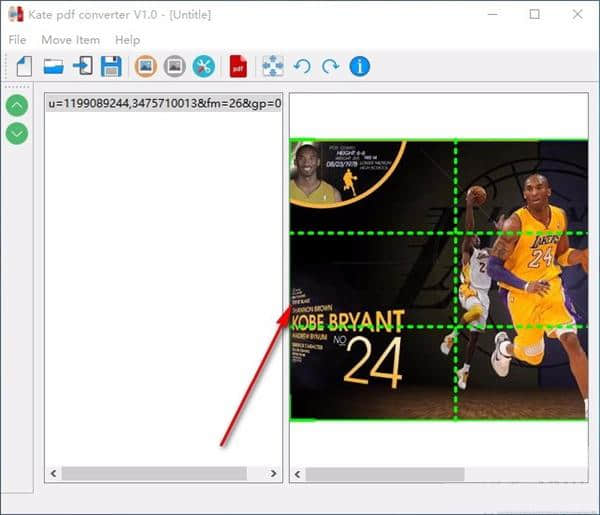The height and width of the screenshot is (515, 600).
Task: Click the gray-ringed image icon
Action: [x=174, y=67]
